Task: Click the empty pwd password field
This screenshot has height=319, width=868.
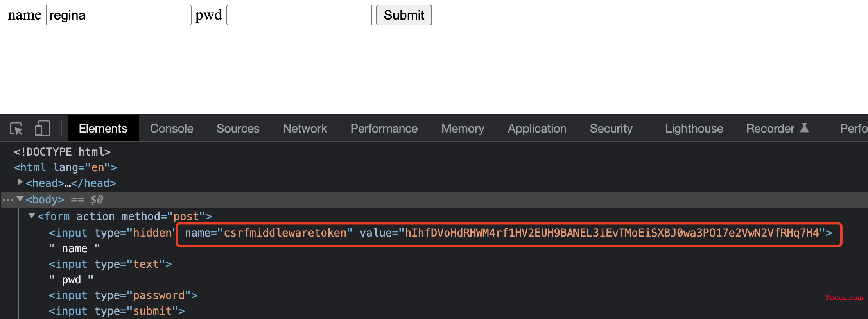Action: pyautogui.click(x=299, y=15)
